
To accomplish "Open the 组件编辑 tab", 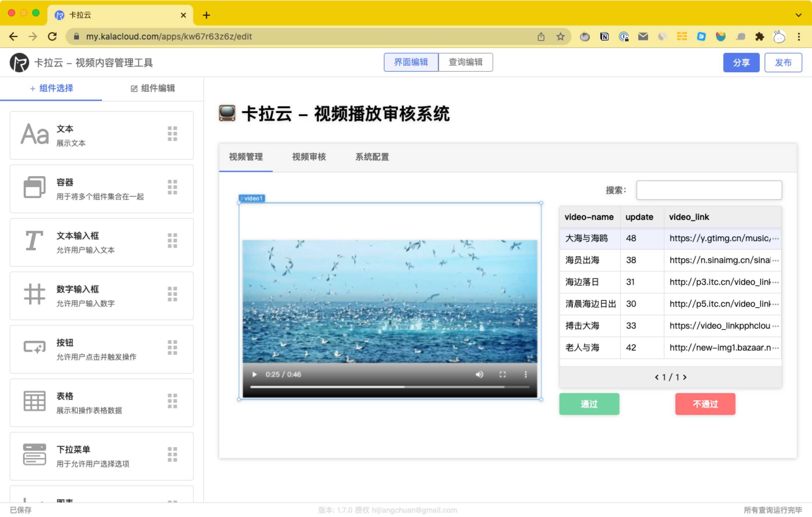I will (153, 88).
